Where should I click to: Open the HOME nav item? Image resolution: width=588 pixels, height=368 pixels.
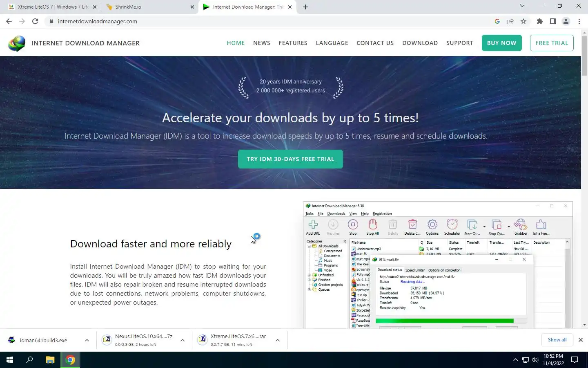(236, 43)
